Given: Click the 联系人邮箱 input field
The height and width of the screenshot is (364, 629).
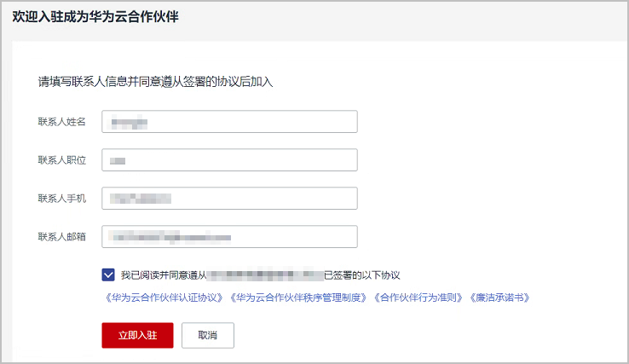Looking at the screenshot, I should click(x=229, y=237).
